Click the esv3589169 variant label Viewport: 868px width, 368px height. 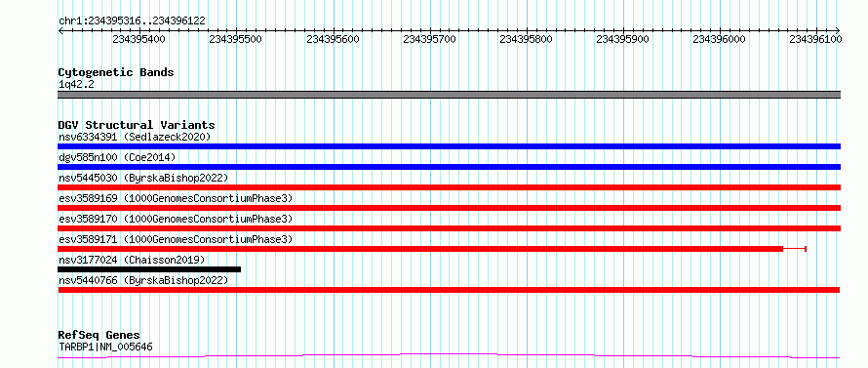click(x=176, y=198)
